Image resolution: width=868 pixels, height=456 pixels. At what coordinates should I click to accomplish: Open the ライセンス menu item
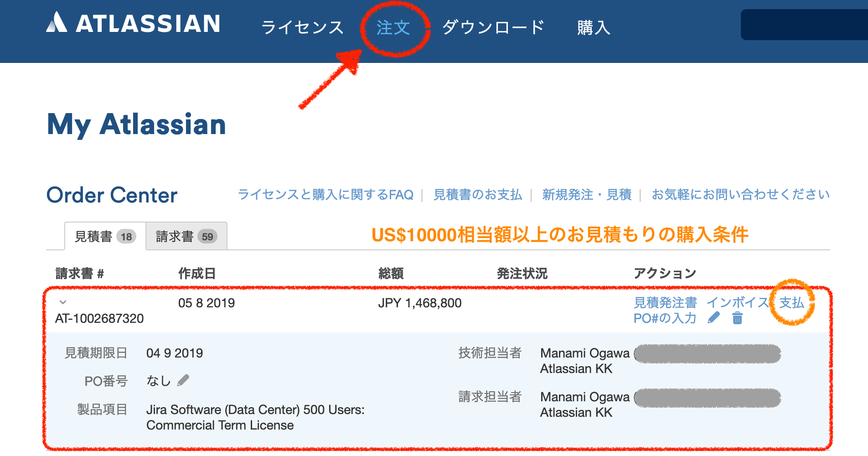click(302, 27)
